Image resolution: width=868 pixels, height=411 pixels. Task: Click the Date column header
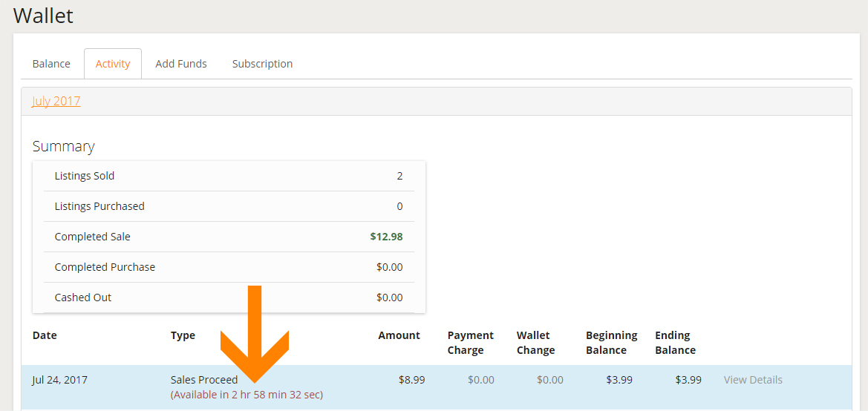tap(45, 335)
